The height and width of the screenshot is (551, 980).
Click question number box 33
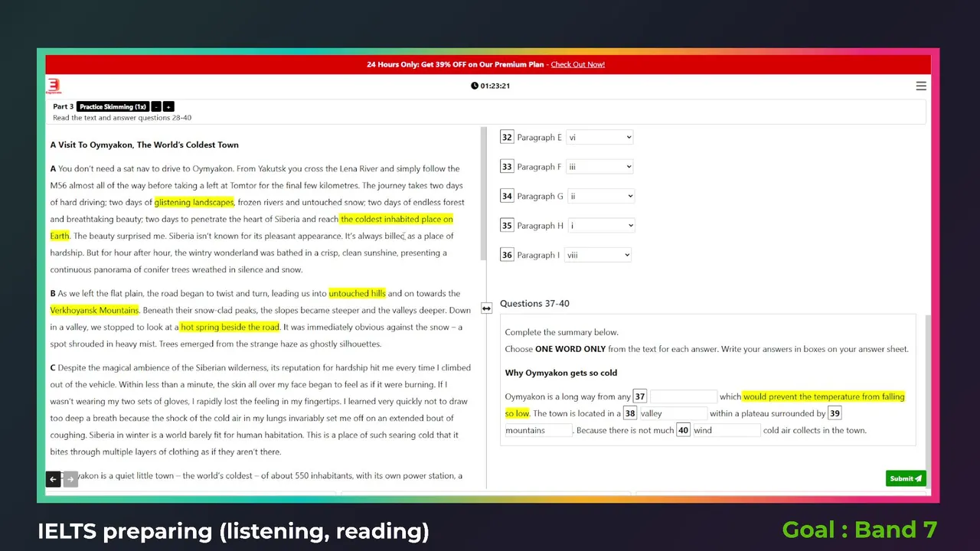tap(507, 167)
